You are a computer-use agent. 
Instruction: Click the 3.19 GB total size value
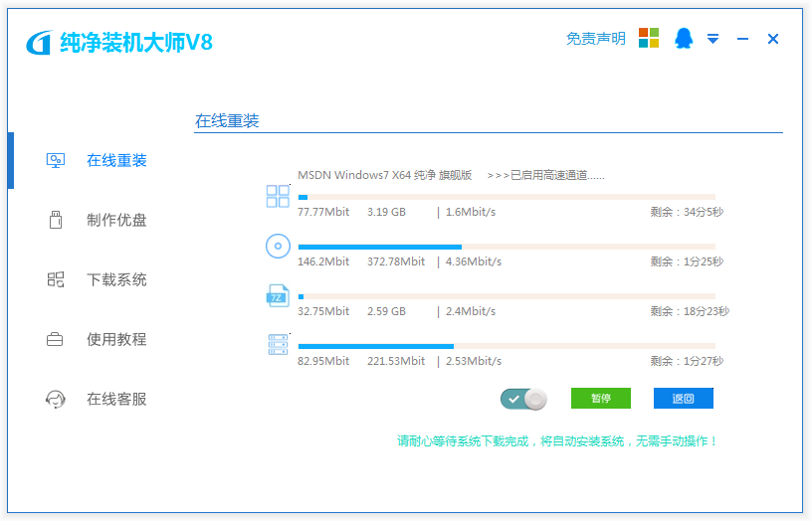tap(386, 212)
